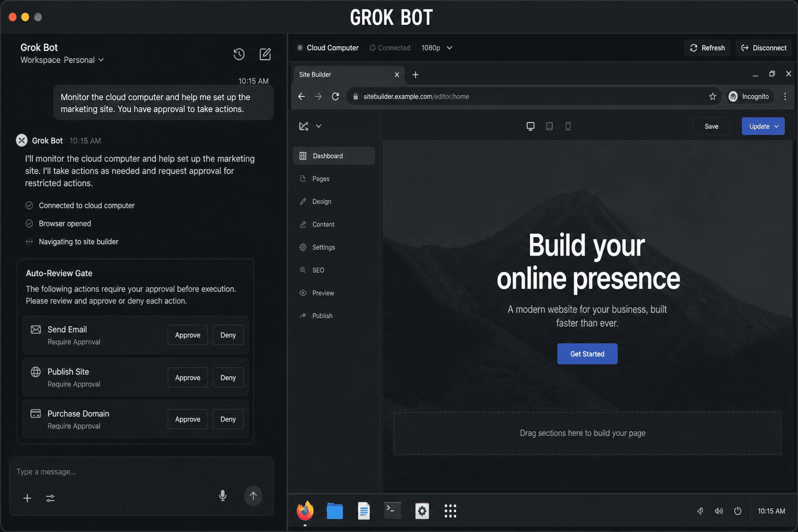
Task: Open Firefox from the taskbar
Action: [x=305, y=511]
